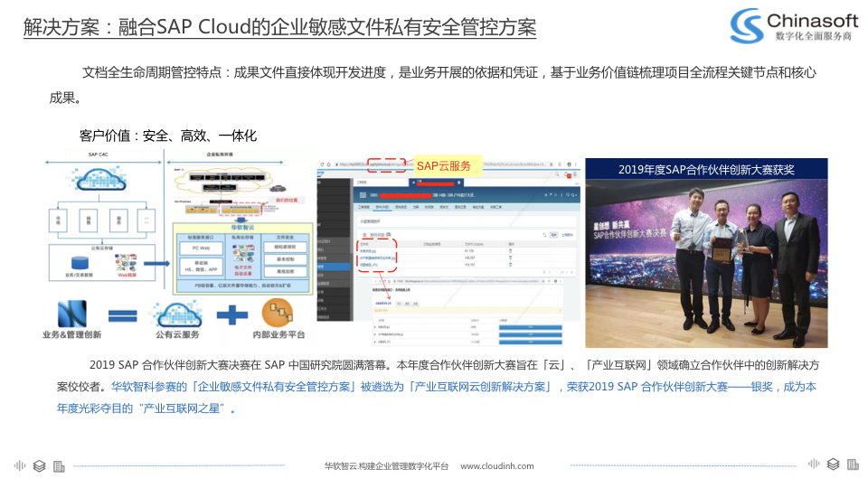Click the SAP C4C label in the diagram
The image size is (868, 488).
point(98,155)
